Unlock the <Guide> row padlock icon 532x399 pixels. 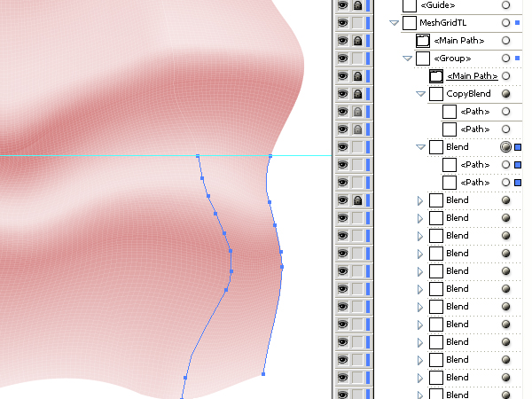coord(357,5)
